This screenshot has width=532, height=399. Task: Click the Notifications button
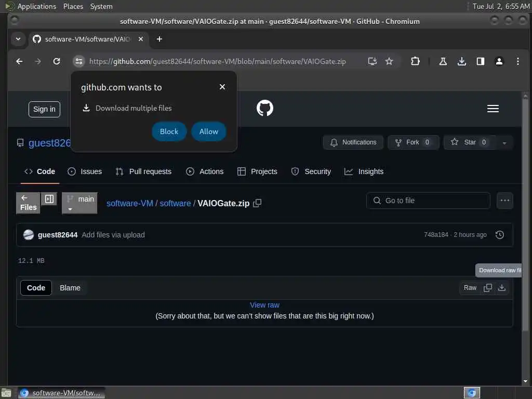[353, 142]
